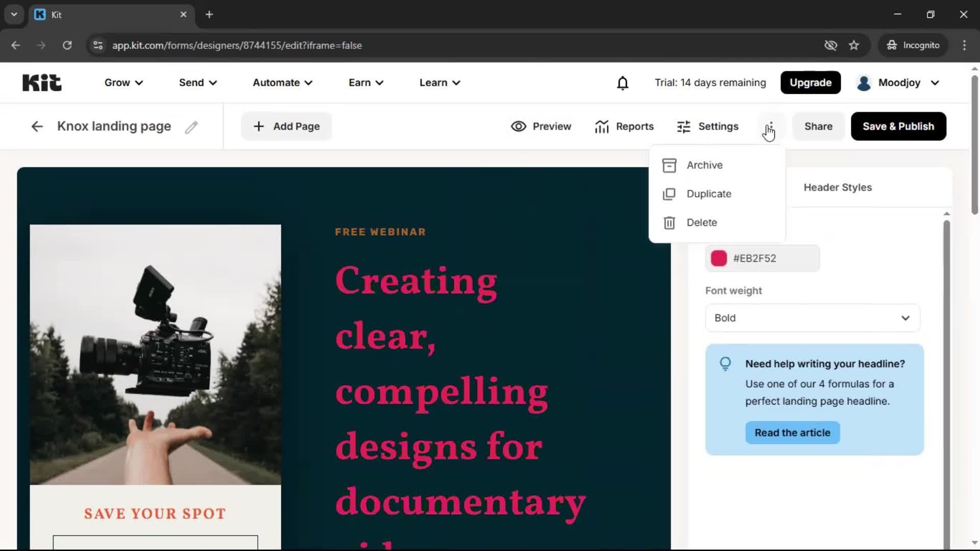Click the notification bell
The width and height of the screenshot is (980, 551).
[x=623, y=83]
